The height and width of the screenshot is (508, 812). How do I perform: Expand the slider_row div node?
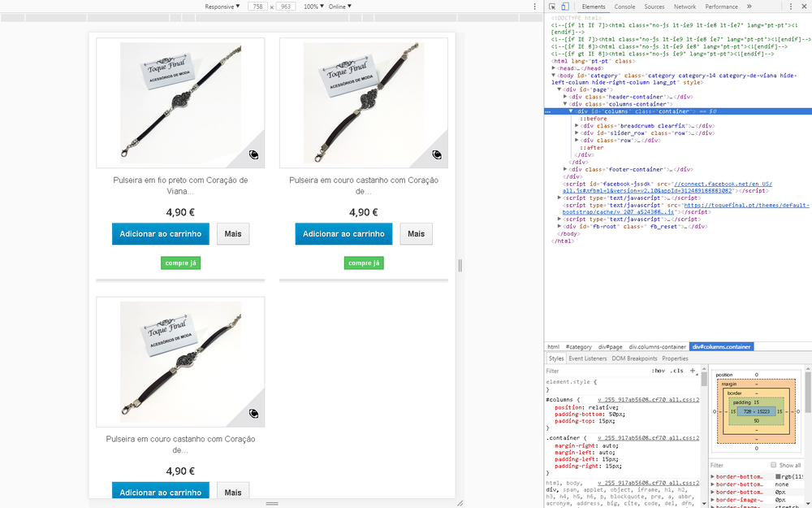point(577,133)
